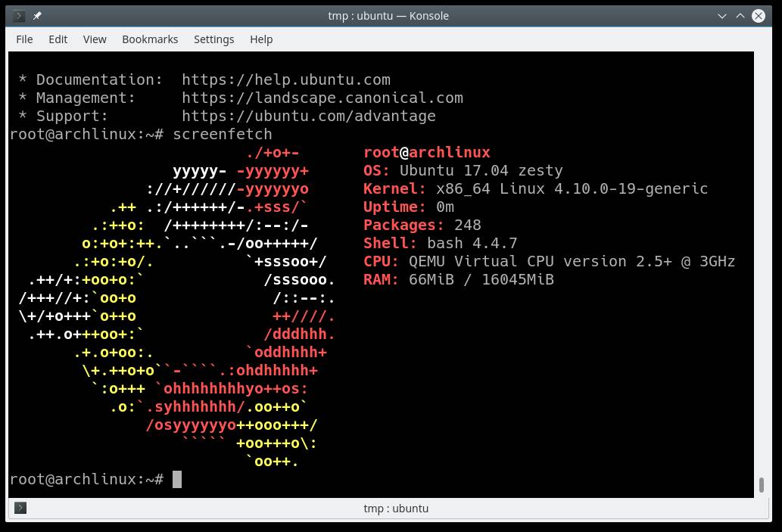Click the 'Management:' label
Screen dimensions: 782x532
86,98
